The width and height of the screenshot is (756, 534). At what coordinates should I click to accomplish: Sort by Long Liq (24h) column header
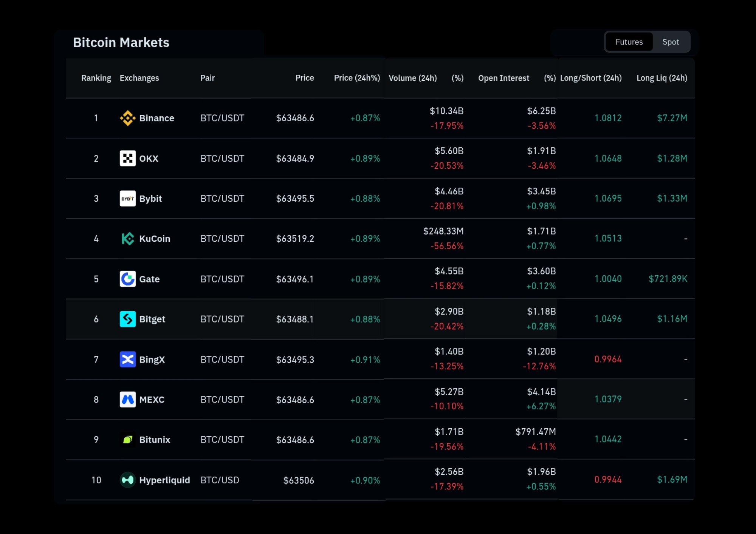click(662, 78)
